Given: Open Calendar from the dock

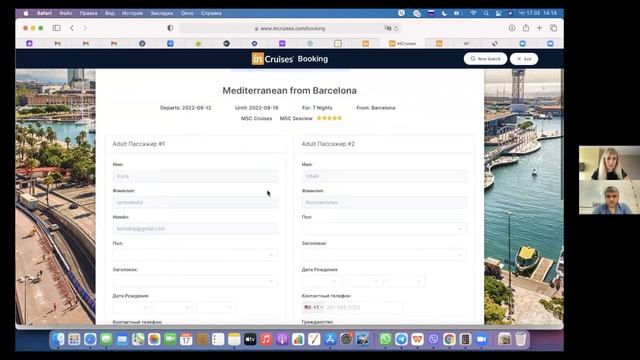Looking at the screenshot, I should click(x=186, y=339).
